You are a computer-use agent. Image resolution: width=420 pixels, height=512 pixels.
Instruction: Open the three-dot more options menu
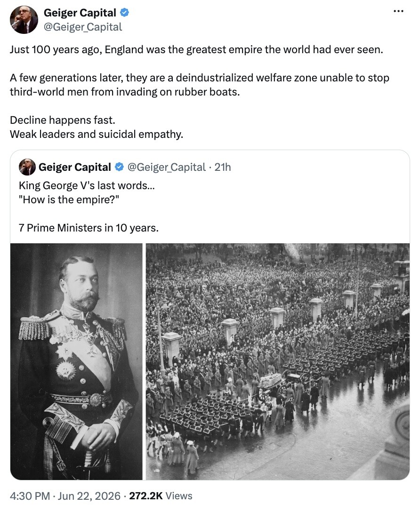pos(398,12)
